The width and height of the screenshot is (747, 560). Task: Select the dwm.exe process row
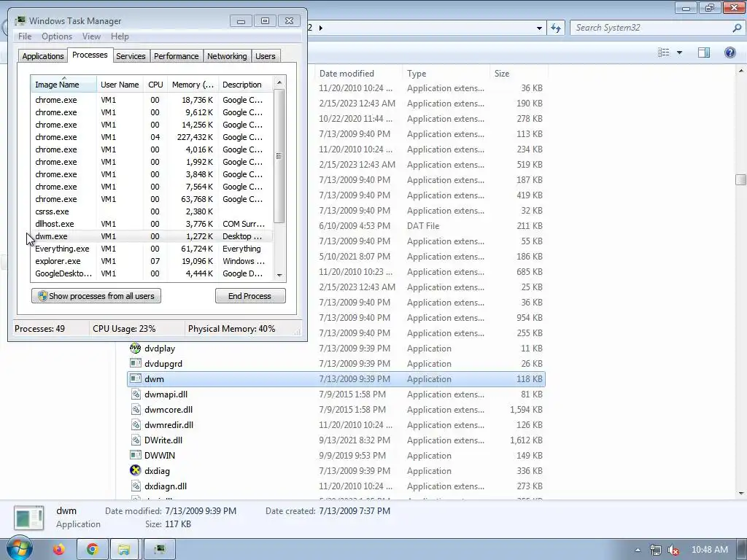(152, 236)
